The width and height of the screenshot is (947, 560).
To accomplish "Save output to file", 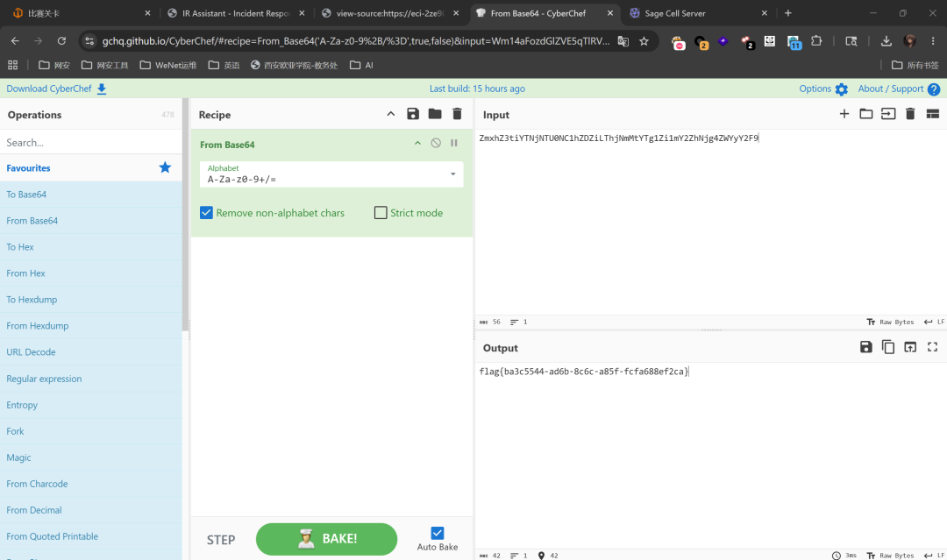I will 866,347.
